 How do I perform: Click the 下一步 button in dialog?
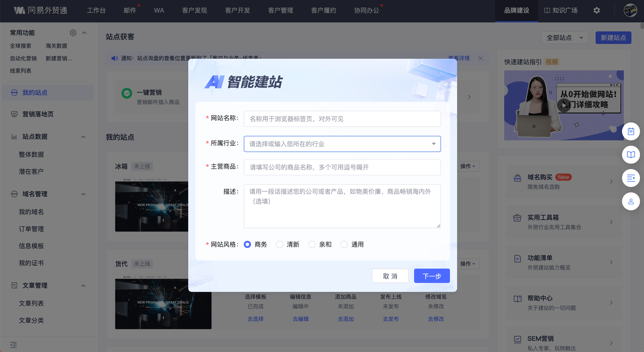(x=432, y=276)
